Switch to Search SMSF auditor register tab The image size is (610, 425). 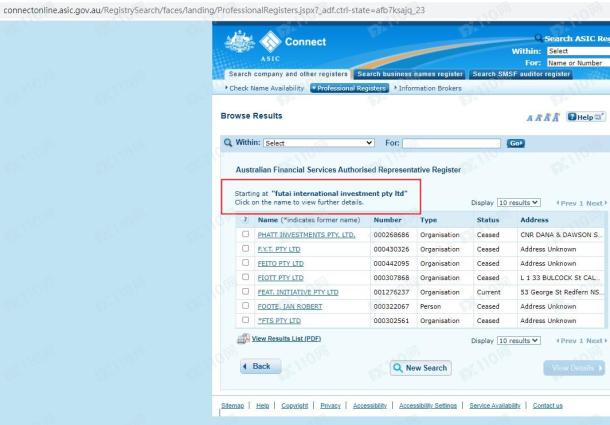click(x=521, y=74)
